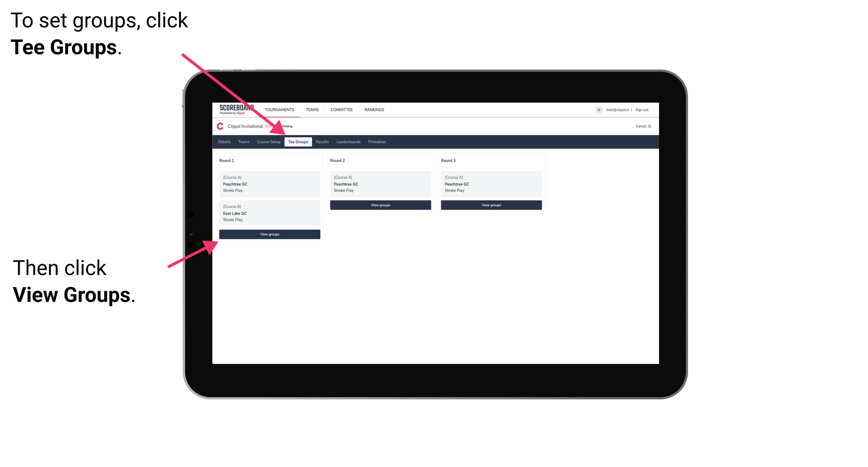
Task: Click View groups for Round 1
Action: coord(270,234)
